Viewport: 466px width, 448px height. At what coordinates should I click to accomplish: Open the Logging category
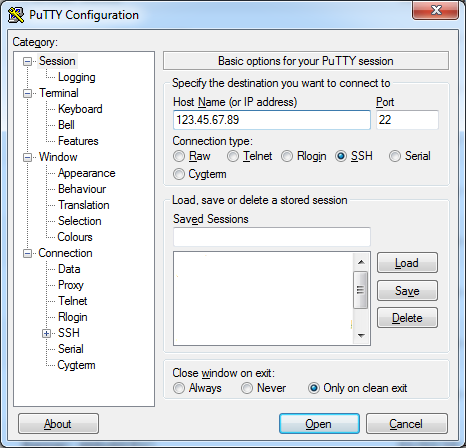77,77
